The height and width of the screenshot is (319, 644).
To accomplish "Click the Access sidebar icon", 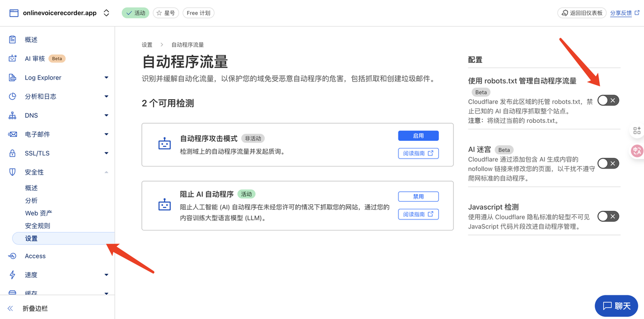I will [13, 256].
